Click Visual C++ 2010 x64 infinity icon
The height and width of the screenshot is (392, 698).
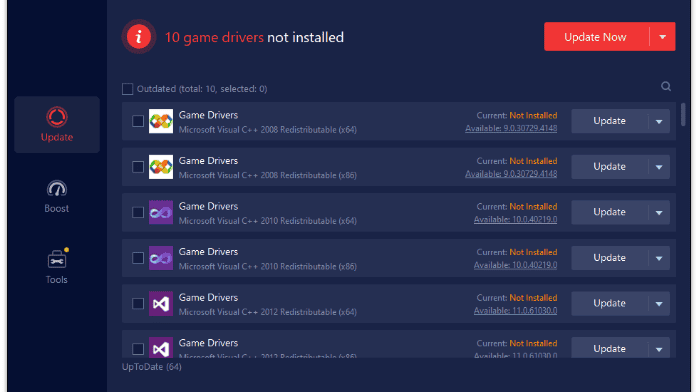(161, 212)
